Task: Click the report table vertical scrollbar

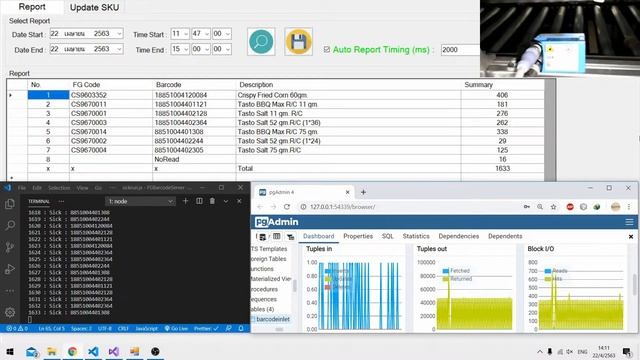Action: 550,130
